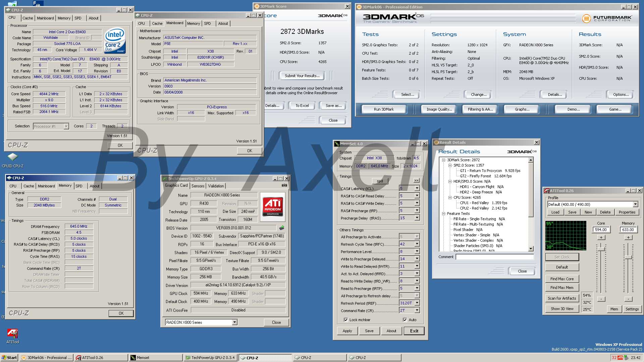
Task: Click the temperature graph in ATITool
Action: point(566,235)
